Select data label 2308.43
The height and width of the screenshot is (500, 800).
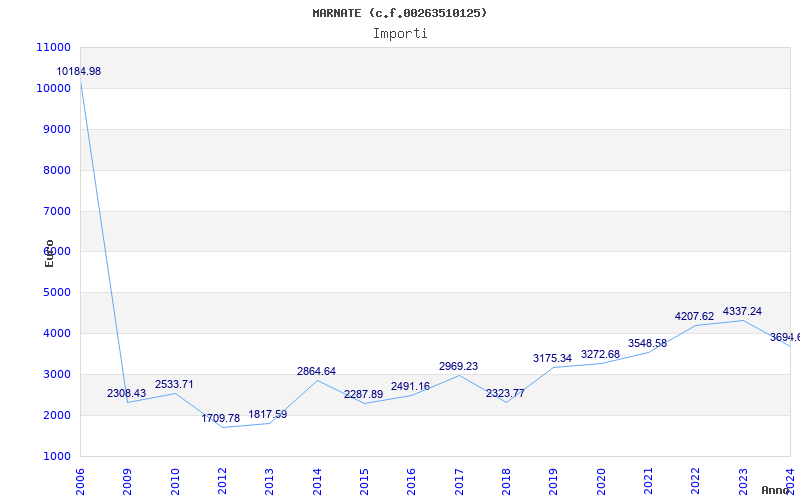pyautogui.click(x=126, y=393)
